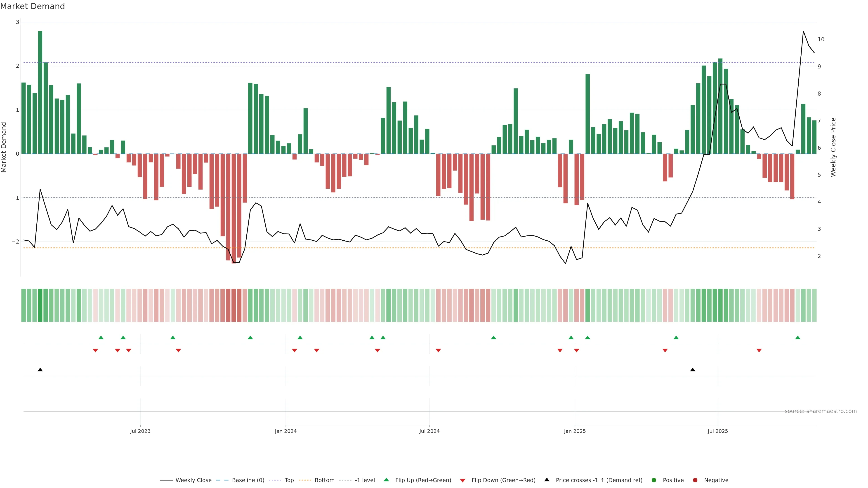Click the tallest green demand bar
868x488 pixels.
pos(40,92)
